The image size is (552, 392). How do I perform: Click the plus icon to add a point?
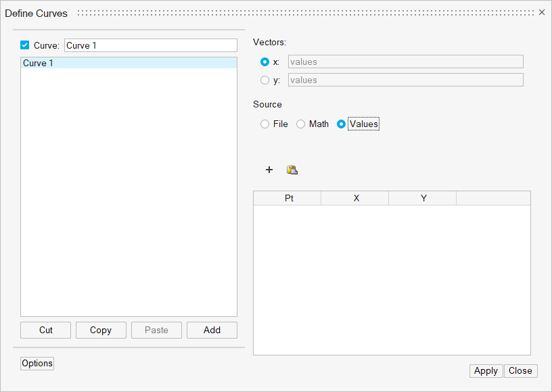coord(269,170)
